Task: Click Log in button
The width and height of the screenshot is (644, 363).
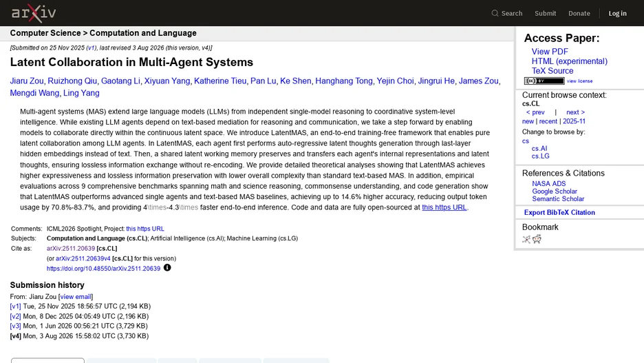Action: click(617, 14)
